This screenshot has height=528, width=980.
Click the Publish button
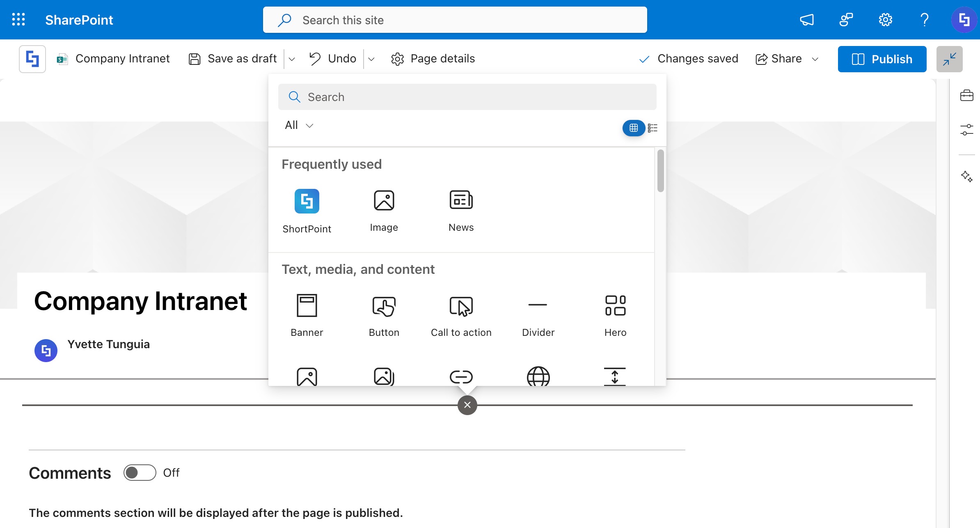[x=882, y=59]
